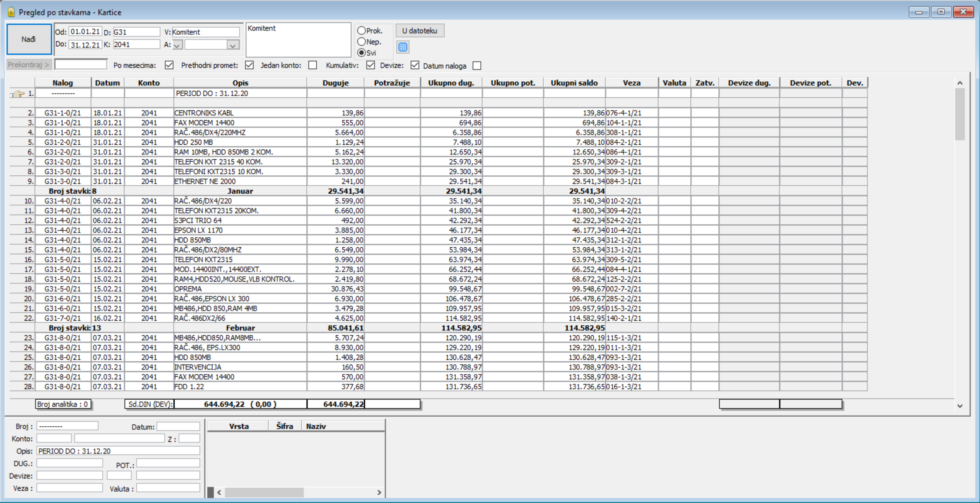This screenshot has height=503, width=980.
Task: Click the Januar summary row
Action: [438, 191]
